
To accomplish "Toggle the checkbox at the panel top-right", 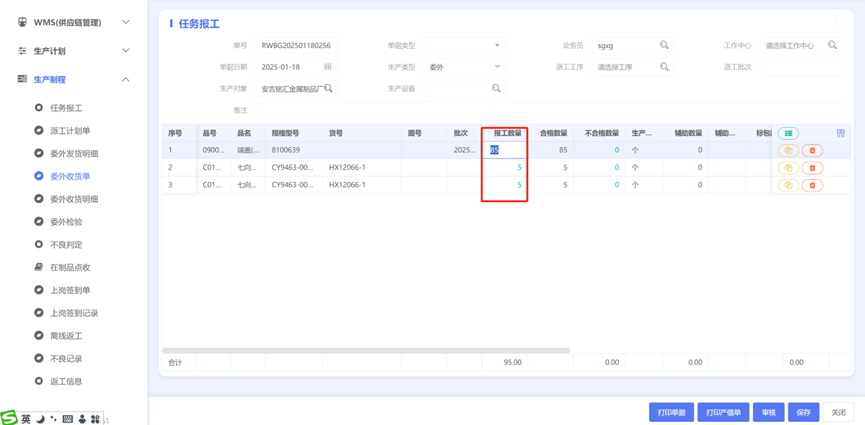I will (839, 21).
